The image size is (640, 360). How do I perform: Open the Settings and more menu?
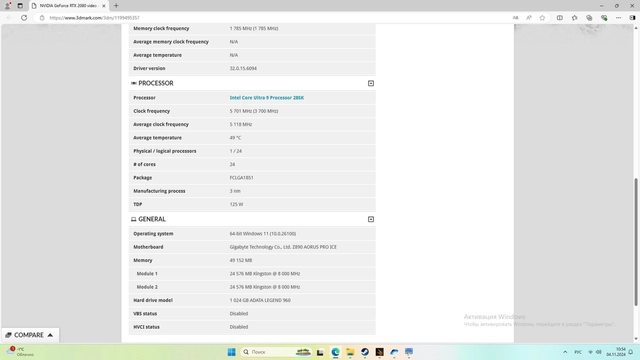[x=618, y=18]
